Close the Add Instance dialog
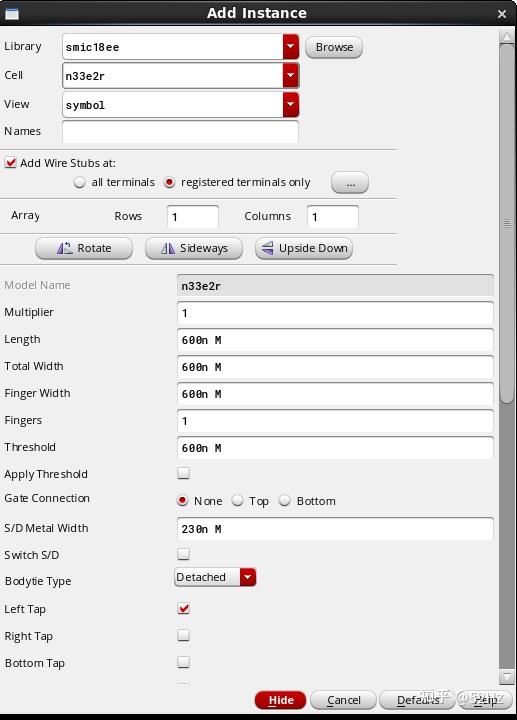 [502, 14]
